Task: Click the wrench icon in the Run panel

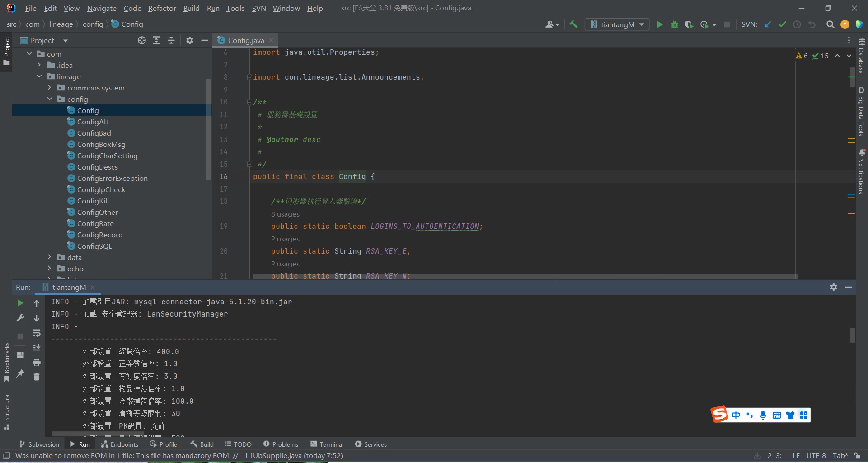Action: (20, 318)
